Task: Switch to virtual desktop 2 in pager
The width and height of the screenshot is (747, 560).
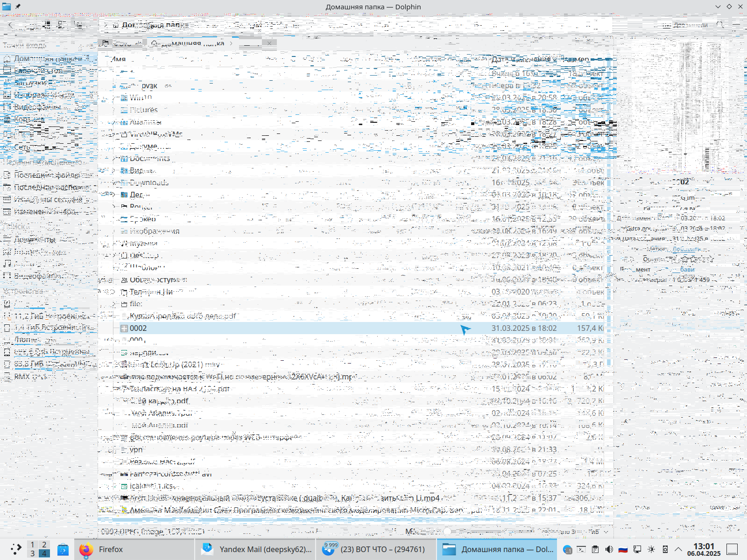Action: coord(44,545)
